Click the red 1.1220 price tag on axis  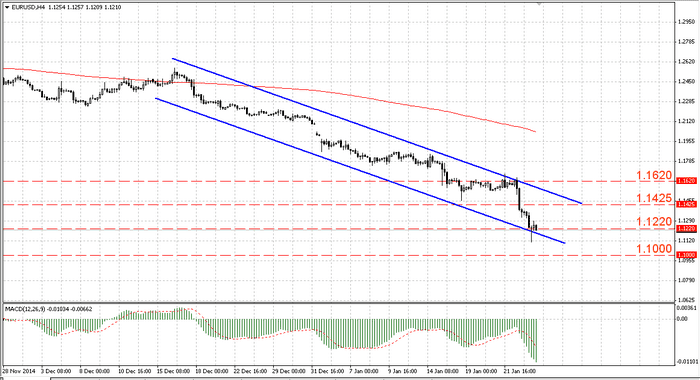point(686,229)
